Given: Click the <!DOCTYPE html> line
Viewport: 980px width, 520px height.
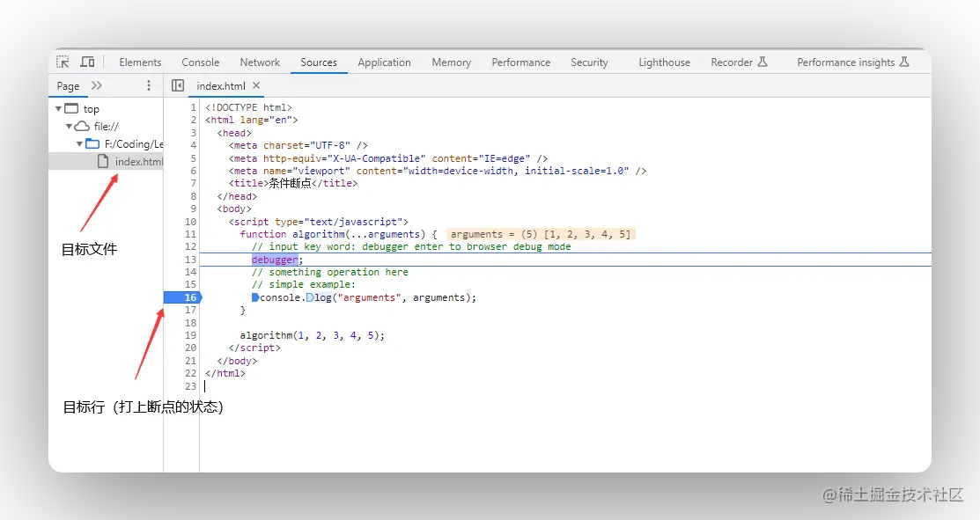Looking at the screenshot, I should 249,107.
